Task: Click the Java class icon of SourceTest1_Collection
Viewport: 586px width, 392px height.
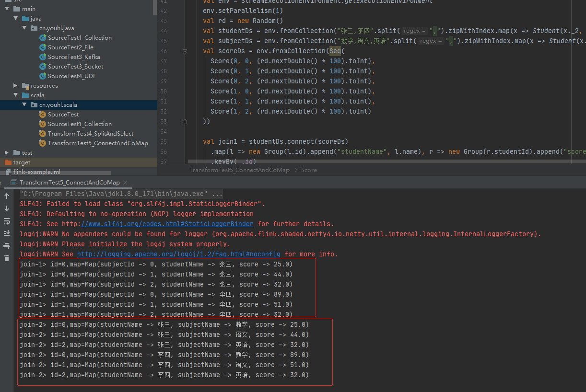Action: tap(43, 38)
